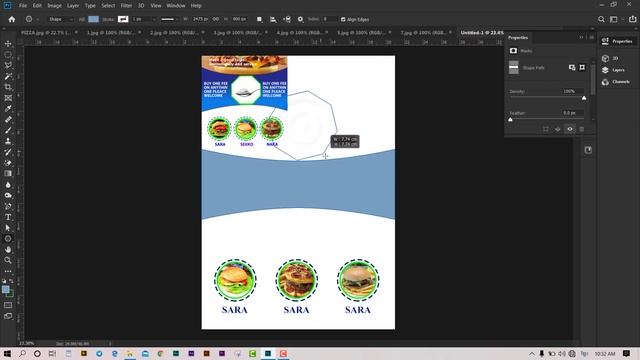This screenshot has height=360, width=640.
Task: Select the Zoom tool
Action: (x=8, y=260)
